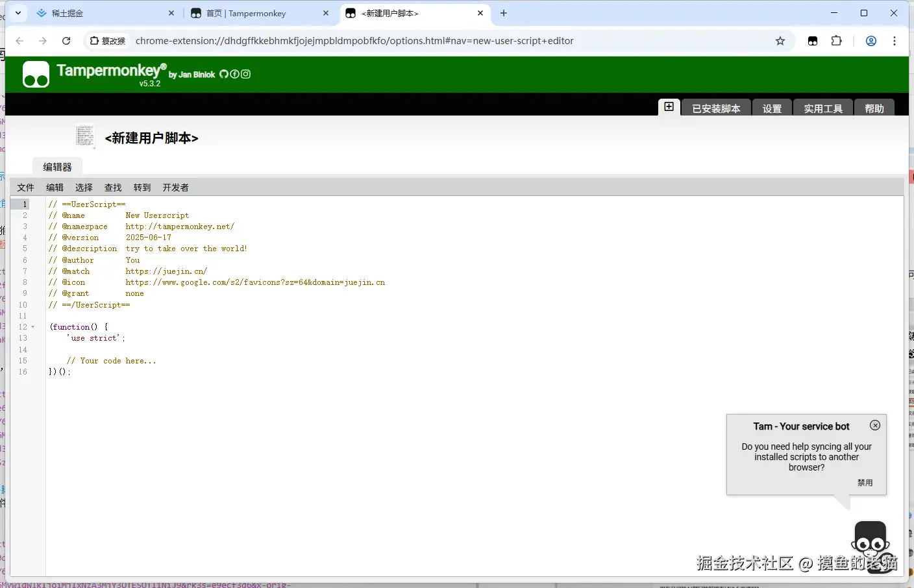Click the @match https://juejin.cn/ line

128,271
